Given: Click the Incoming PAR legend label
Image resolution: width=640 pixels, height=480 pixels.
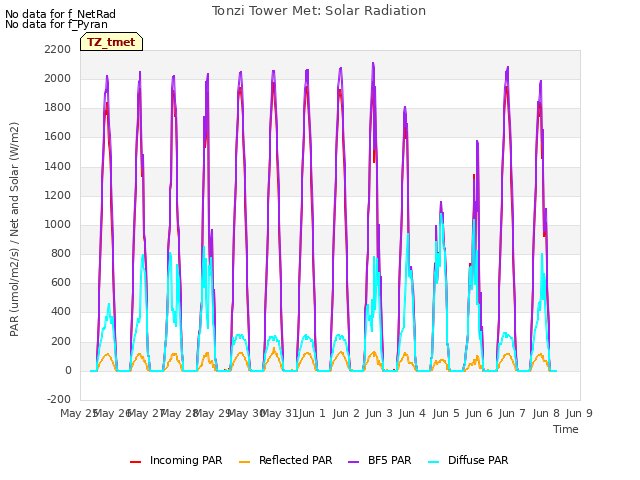Looking at the screenshot, I should click(x=186, y=460).
